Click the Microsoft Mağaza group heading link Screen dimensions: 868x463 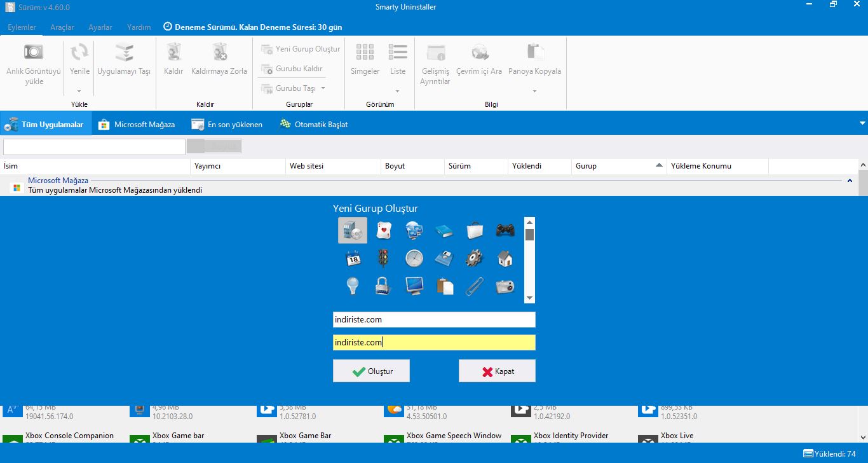[x=58, y=181]
